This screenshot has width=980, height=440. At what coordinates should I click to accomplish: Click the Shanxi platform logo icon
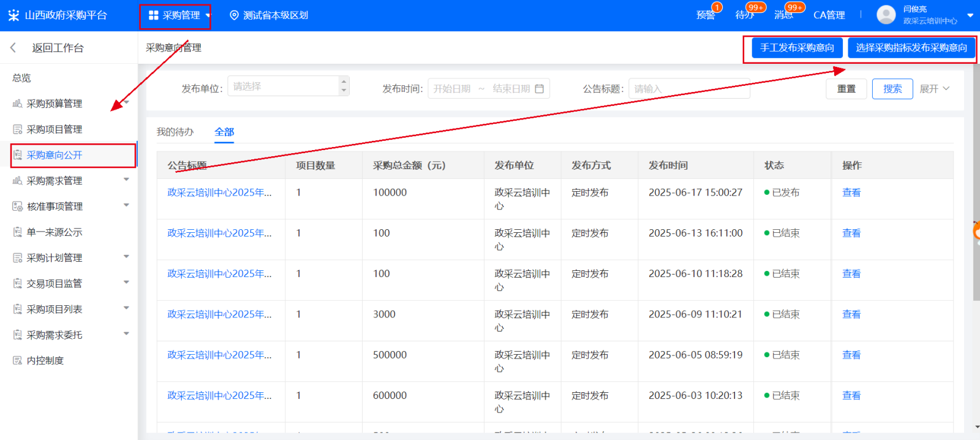tap(13, 15)
